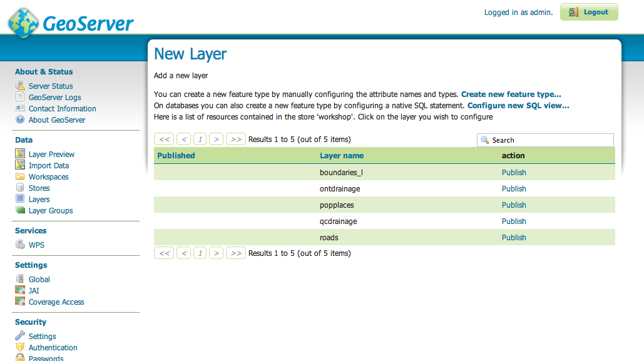Publish the roads layer
The height and width of the screenshot is (361, 644).
(514, 237)
